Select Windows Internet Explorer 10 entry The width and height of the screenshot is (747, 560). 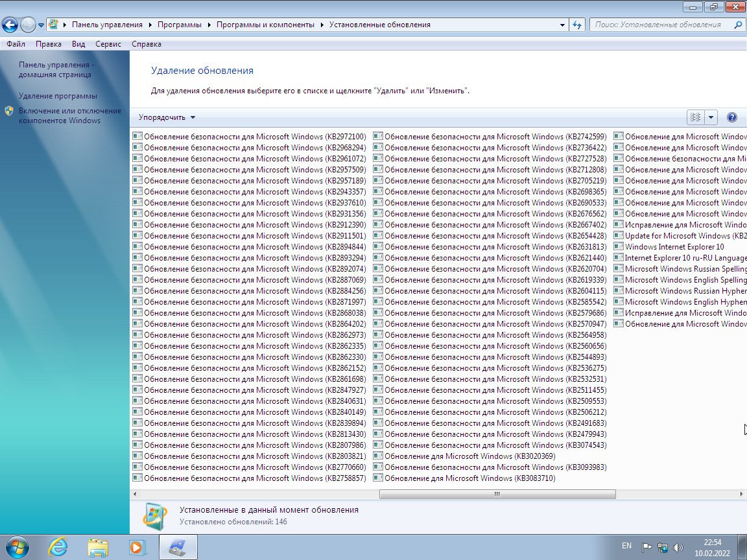(669, 247)
